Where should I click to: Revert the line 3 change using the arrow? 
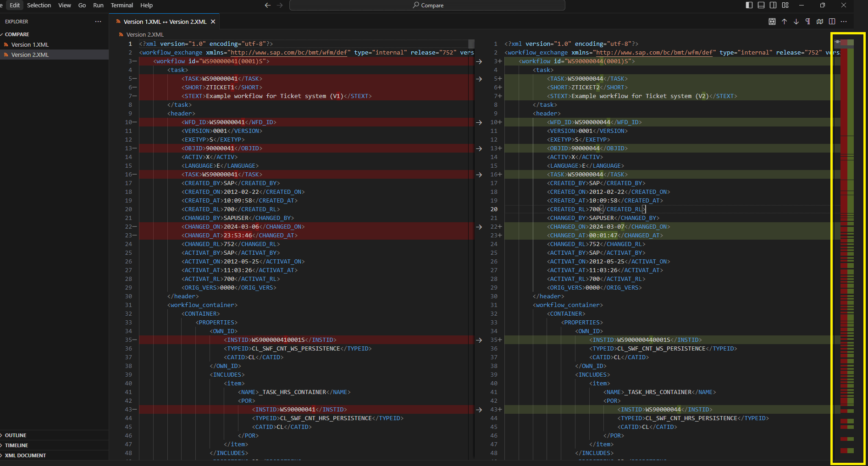point(479,61)
